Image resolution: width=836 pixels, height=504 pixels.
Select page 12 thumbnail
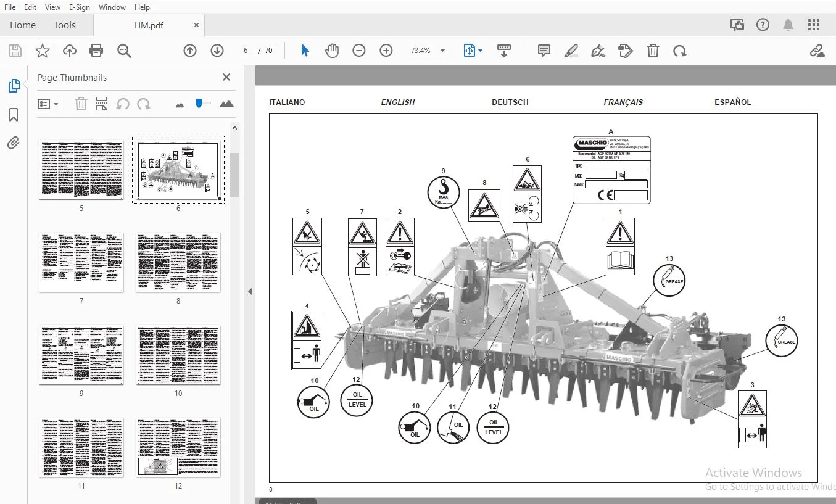point(178,447)
